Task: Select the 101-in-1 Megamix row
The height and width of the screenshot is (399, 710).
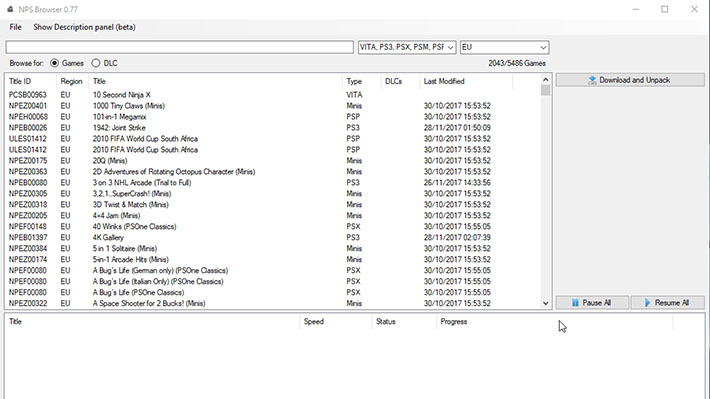Action: 273,117
